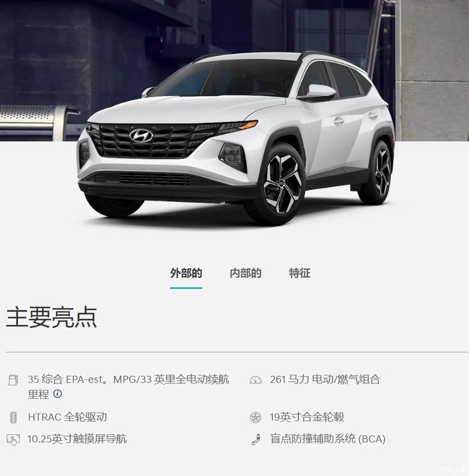The height and width of the screenshot is (476, 469).
Task: Click the alloy wheel icon beside 19英寸合金轮毂
Action: point(256,417)
